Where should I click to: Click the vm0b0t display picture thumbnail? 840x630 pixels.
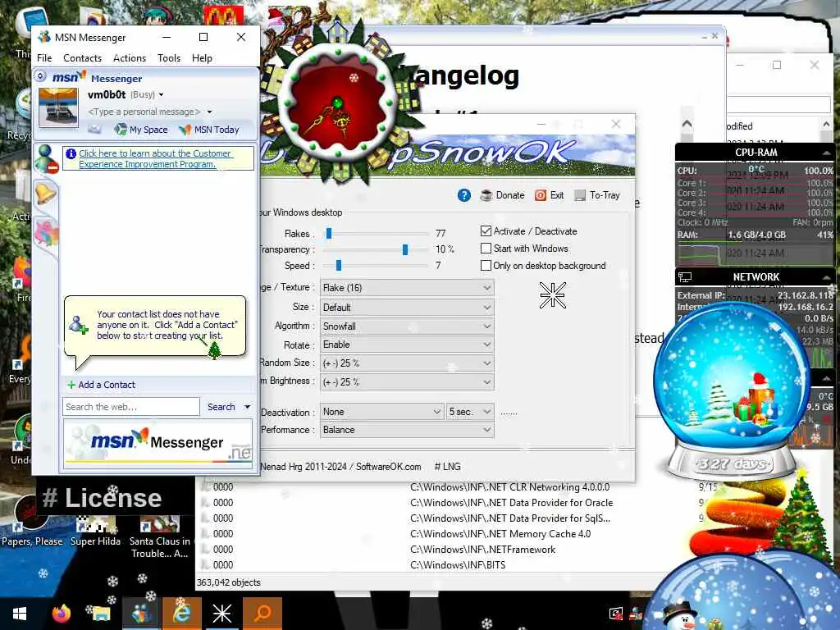(58, 107)
